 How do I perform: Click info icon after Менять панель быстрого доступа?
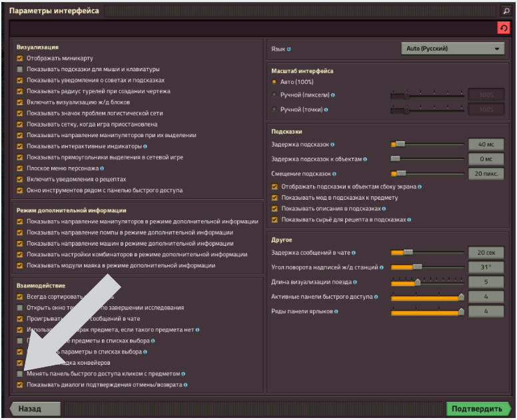pos(183,374)
